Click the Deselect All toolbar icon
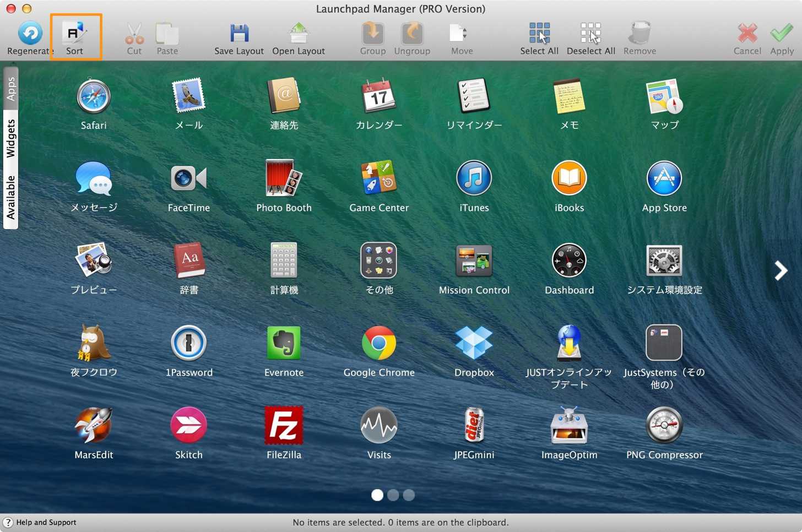Image resolution: width=802 pixels, height=532 pixels. 591,34
